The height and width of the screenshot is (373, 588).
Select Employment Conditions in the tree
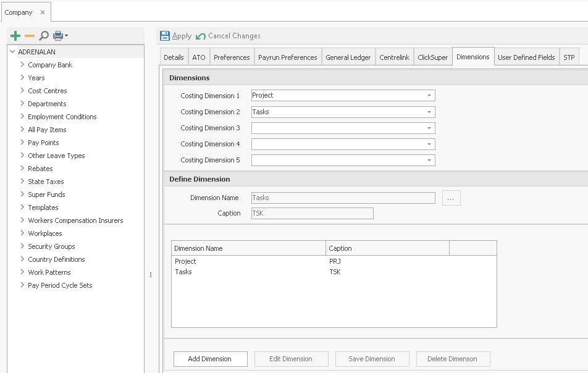(62, 117)
